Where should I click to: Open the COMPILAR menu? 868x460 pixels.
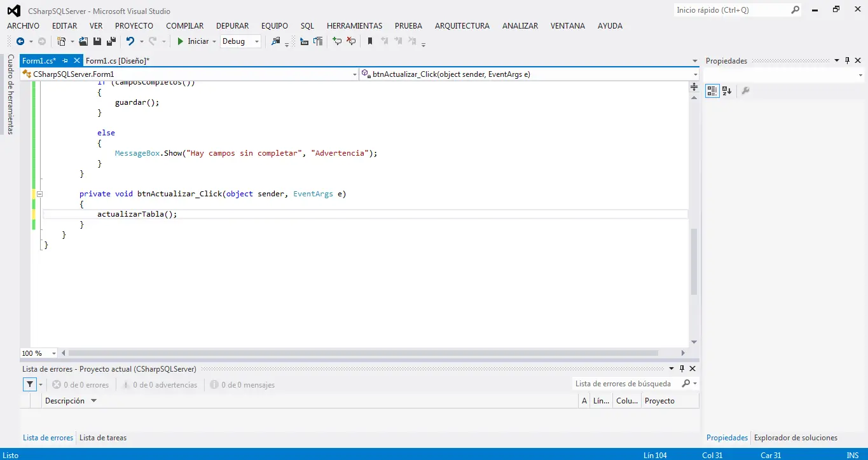pyautogui.click(x=185, y=26)
